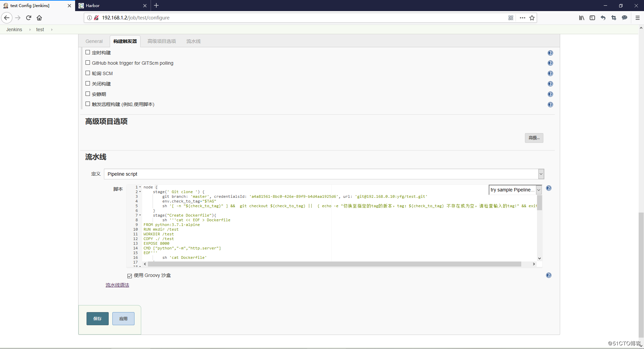Open the 流水线语法 link

[x=117, y=285]
